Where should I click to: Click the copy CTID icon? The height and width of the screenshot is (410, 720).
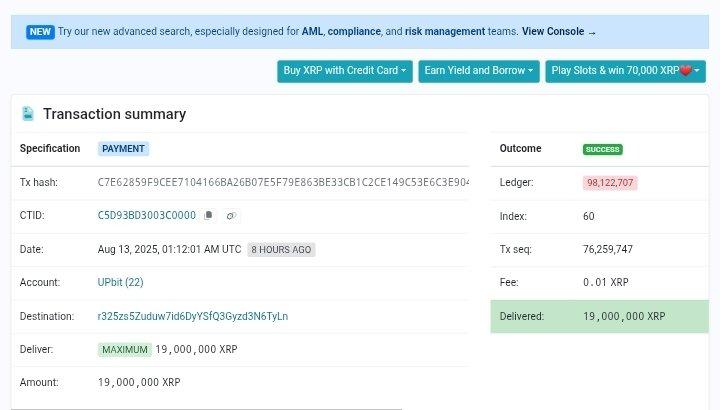click(209, 216)
